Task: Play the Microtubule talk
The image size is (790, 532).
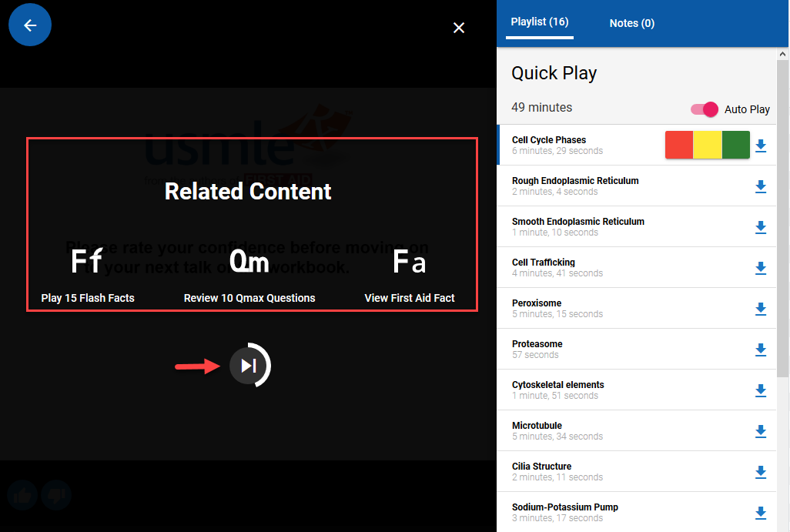Action: (636, 430)
